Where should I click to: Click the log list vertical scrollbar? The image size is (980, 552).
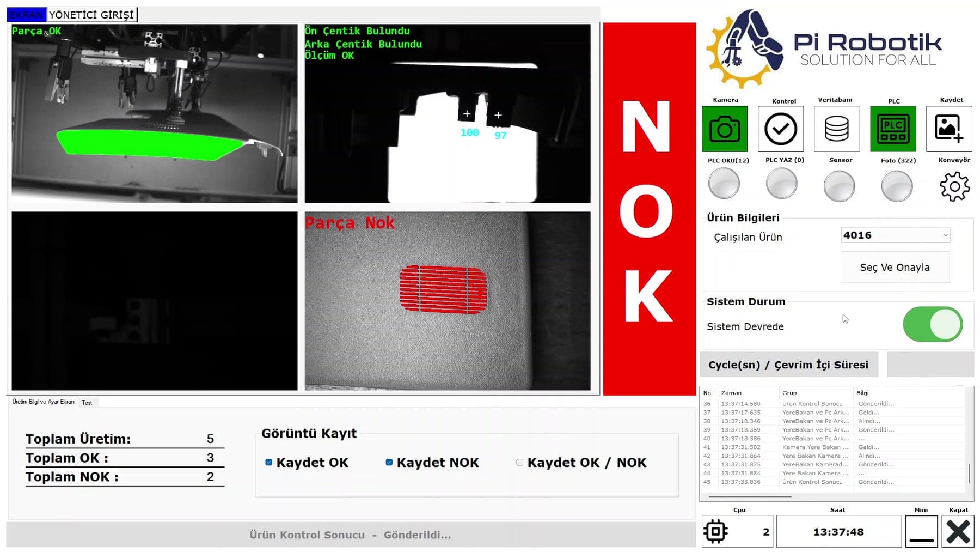pyautogui.click(x=970, y=473)
